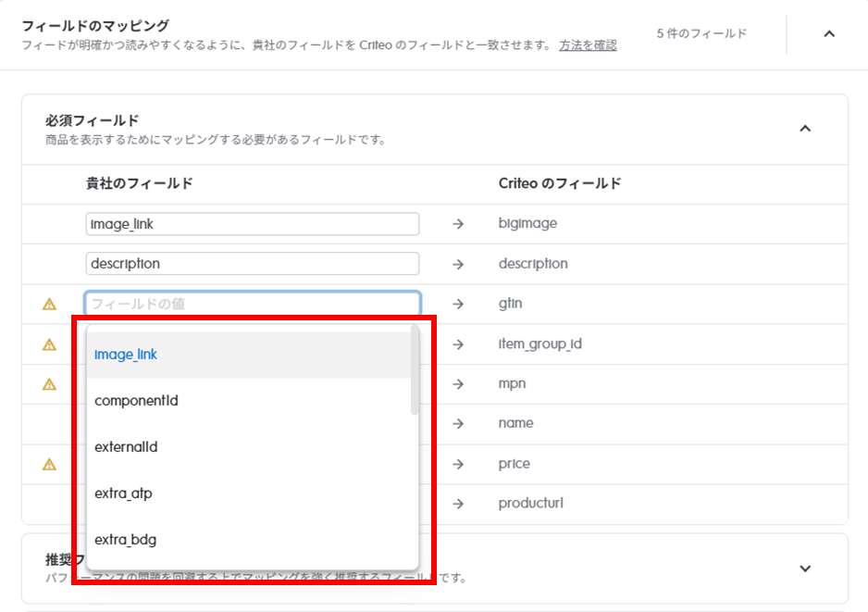868x612 pixels.
Task: Collapse the 必須フィールド panel
Action: tap(805, 129)
